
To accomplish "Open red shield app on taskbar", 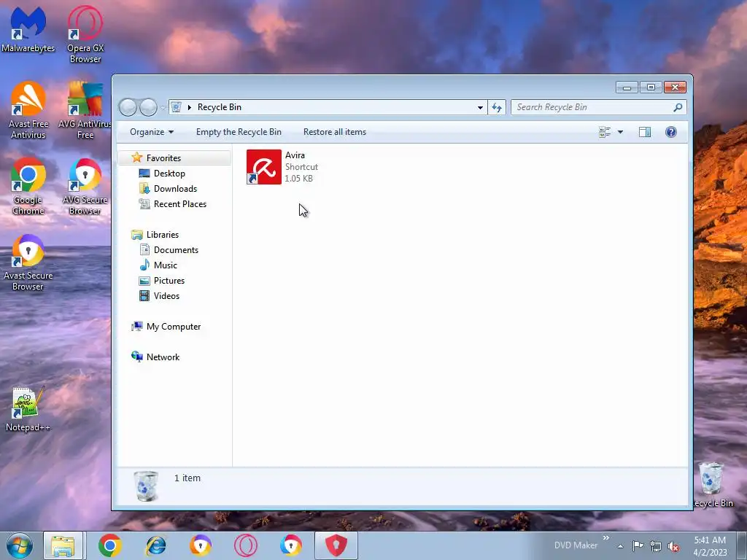I will click(x=336, y=545).
